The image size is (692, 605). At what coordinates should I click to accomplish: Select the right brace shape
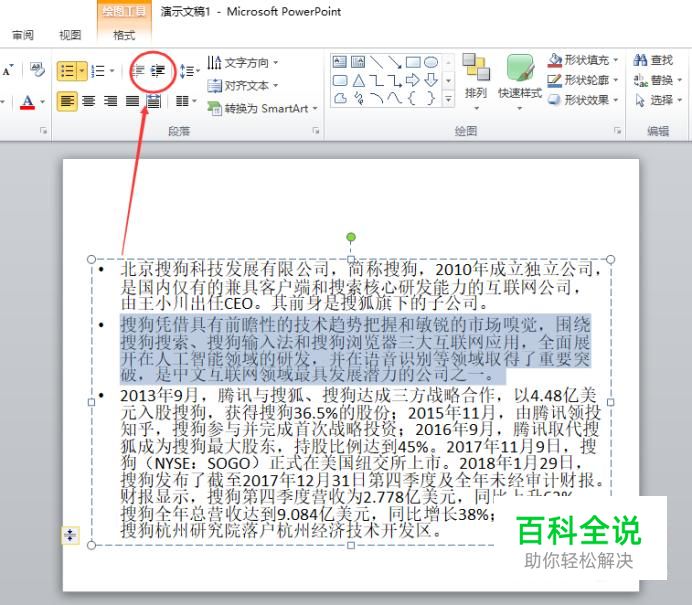coord(431,98)
